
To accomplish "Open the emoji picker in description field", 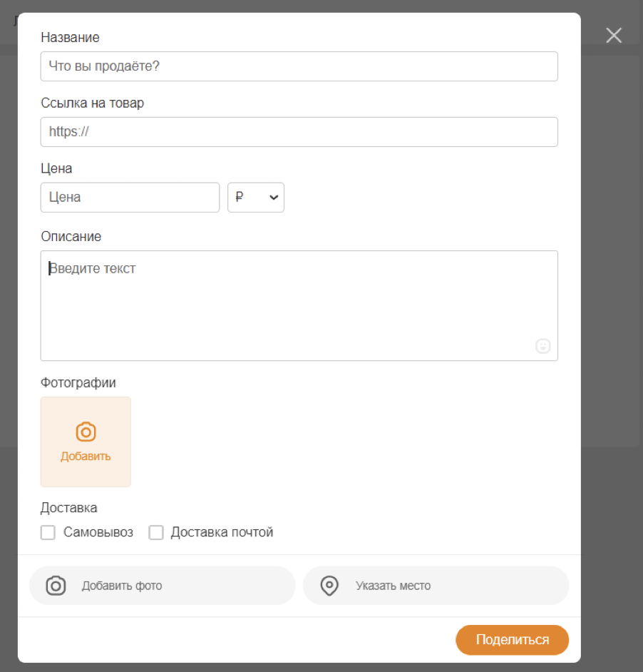I will coord(543,346).
